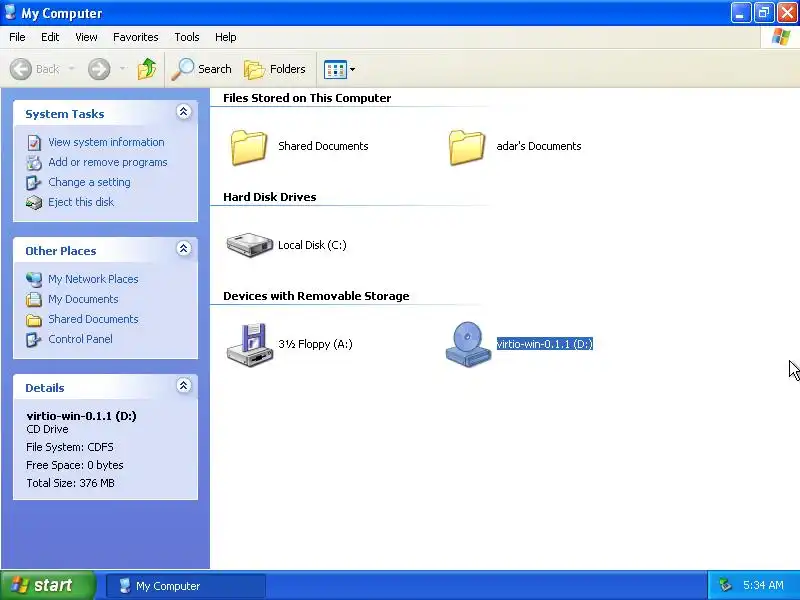Click the Forward arrow toolbar icon
The image size is (800, 600).
pos(99,69)
